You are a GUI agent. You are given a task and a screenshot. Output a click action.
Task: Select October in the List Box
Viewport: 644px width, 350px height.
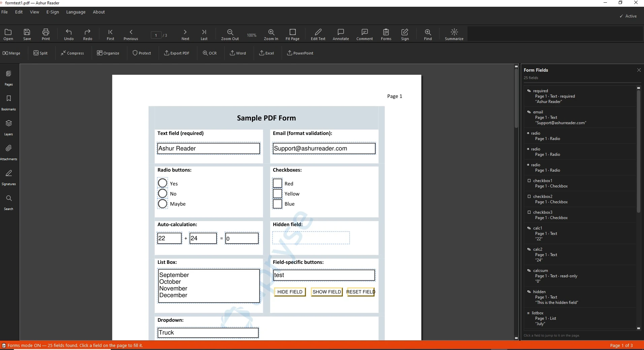(170, 282)
